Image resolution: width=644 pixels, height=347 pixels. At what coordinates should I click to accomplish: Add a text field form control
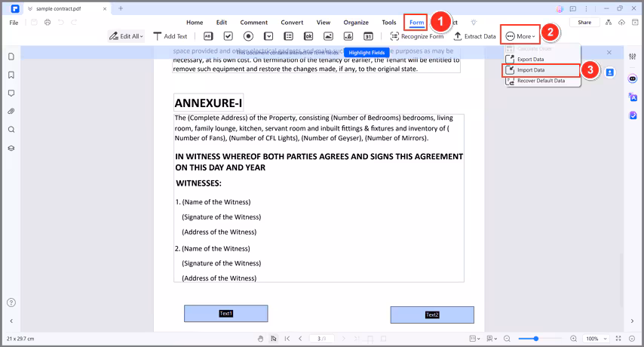tap(208, 36)
